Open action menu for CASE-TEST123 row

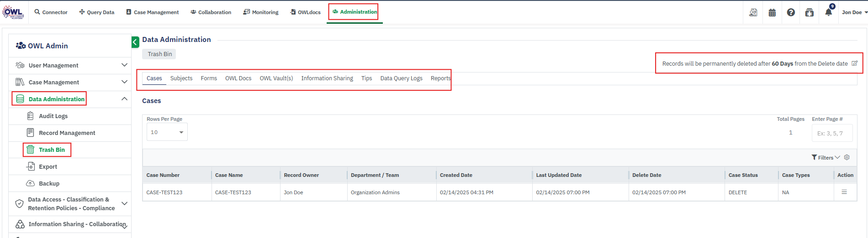(844, 192)
